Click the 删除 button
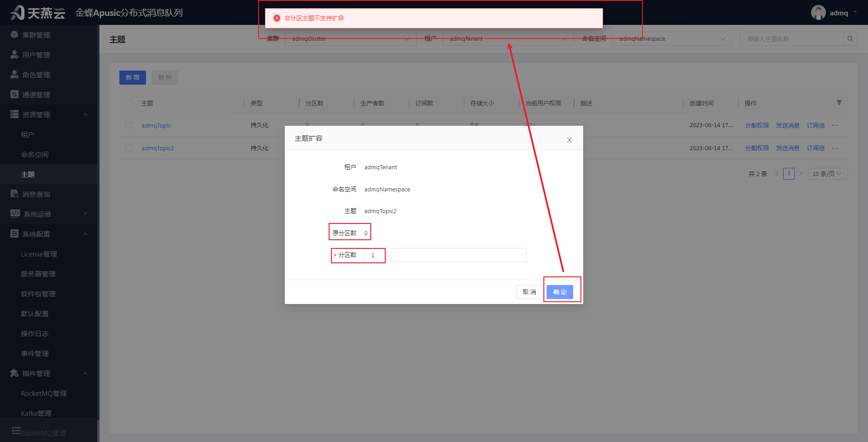 click(165, 77)
